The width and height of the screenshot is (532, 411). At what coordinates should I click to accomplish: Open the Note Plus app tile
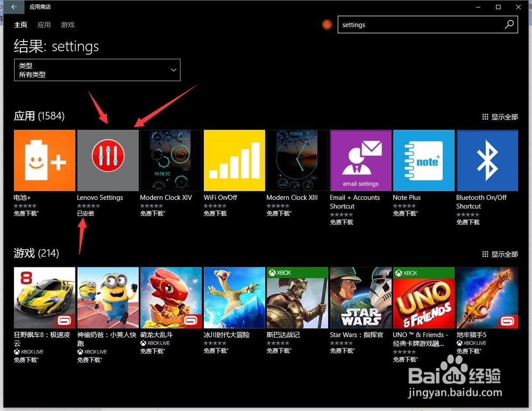(424, 161)
